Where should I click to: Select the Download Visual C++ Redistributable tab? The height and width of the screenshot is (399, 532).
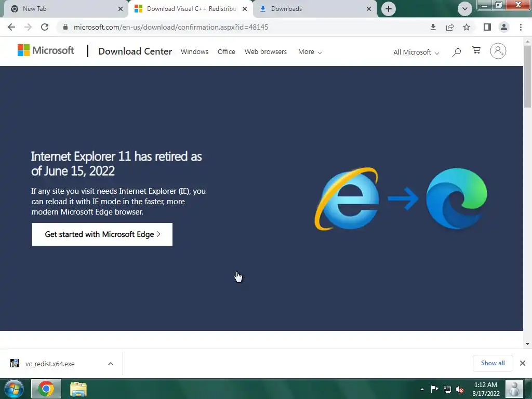coord(191,9)
